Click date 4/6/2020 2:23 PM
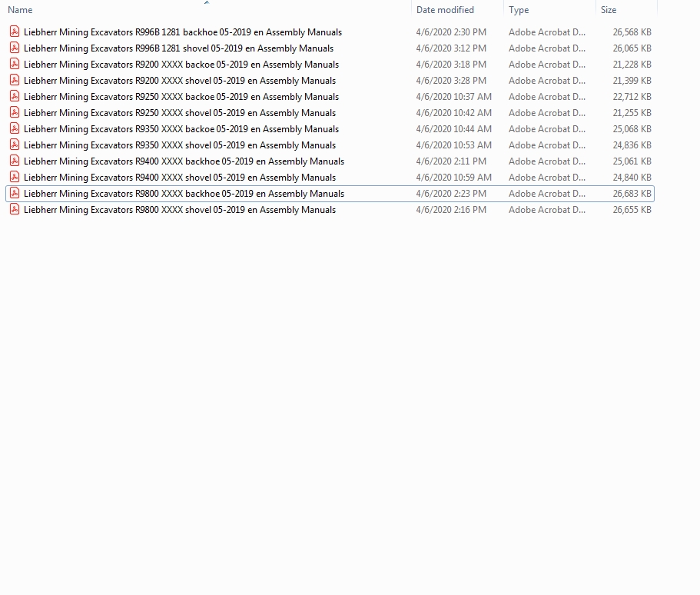Viewport: 700px width, 595px height. [451, 194]
